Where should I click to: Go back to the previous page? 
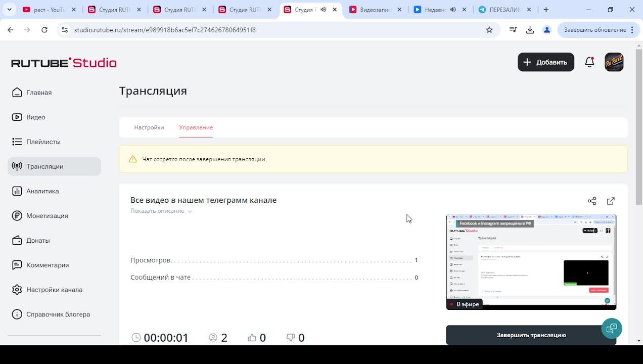(x=11, y=30)
